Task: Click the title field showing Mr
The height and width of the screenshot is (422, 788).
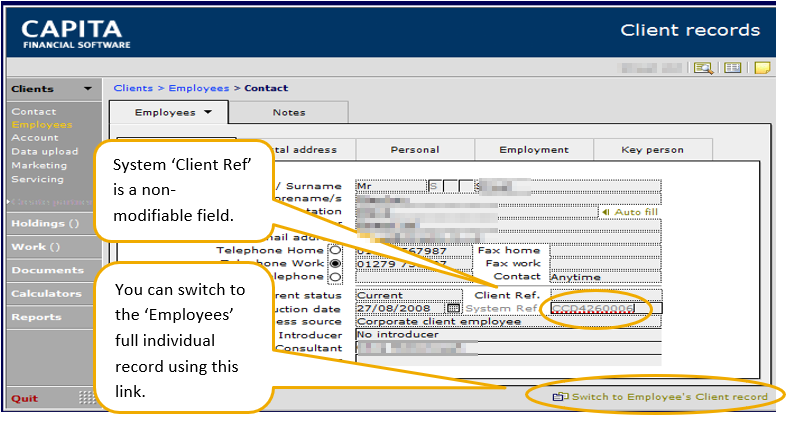Action: [390, 186]
